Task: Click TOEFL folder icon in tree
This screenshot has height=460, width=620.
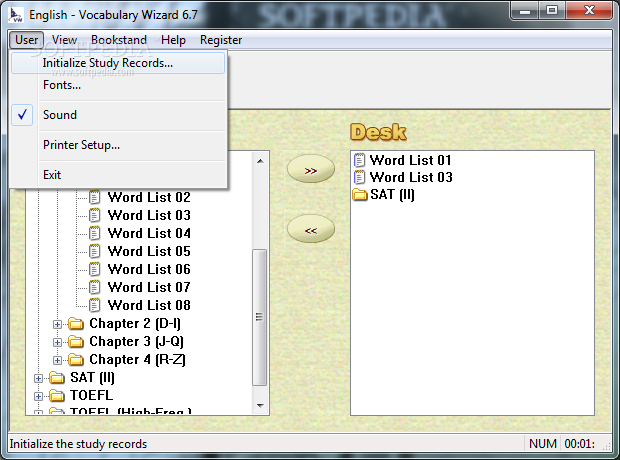Action: [x=57, y=396]
